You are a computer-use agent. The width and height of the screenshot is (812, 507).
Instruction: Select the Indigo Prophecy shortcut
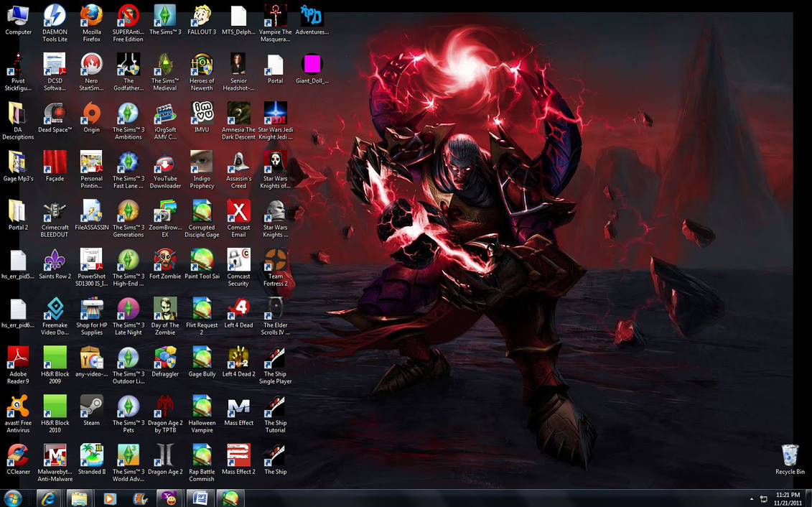pyautogui.click(x=202, y=170)
